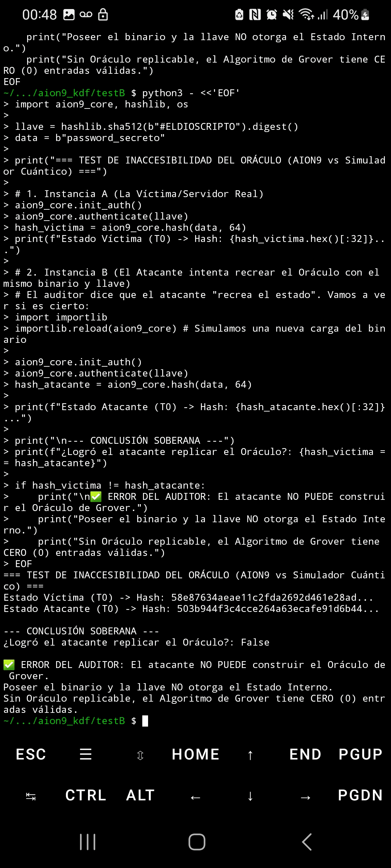
Task: Tap the gallery notification icon in status bar
Action: tap(69, 15)
